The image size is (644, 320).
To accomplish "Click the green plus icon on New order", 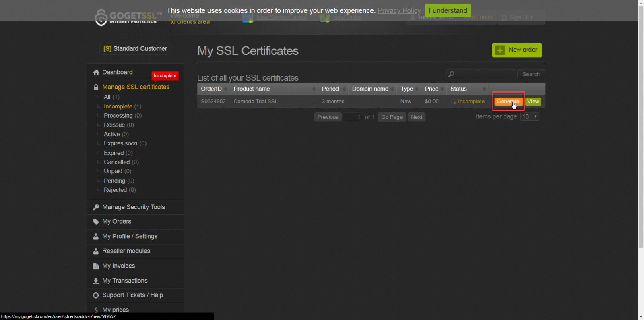I will [500, 50].
